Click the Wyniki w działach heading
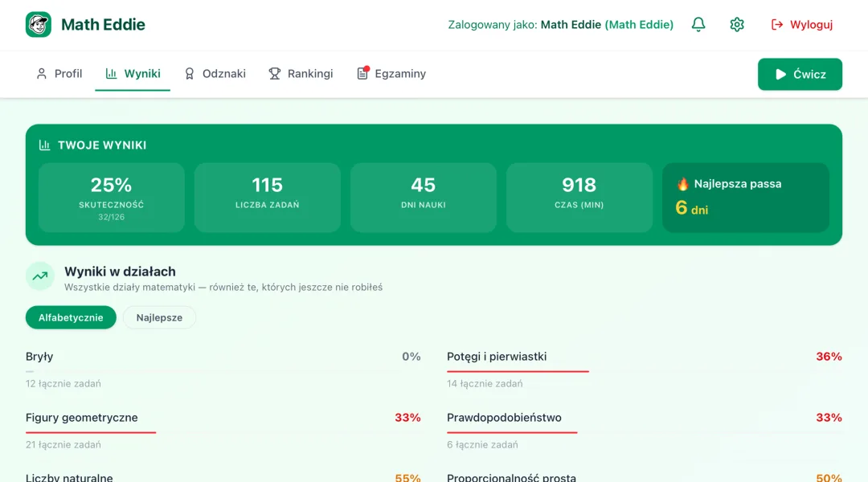The image size is (868, 482). (x=120, y=272)
